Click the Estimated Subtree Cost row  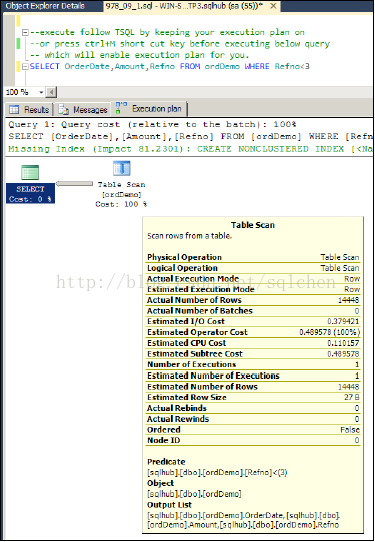pos(253,354)
